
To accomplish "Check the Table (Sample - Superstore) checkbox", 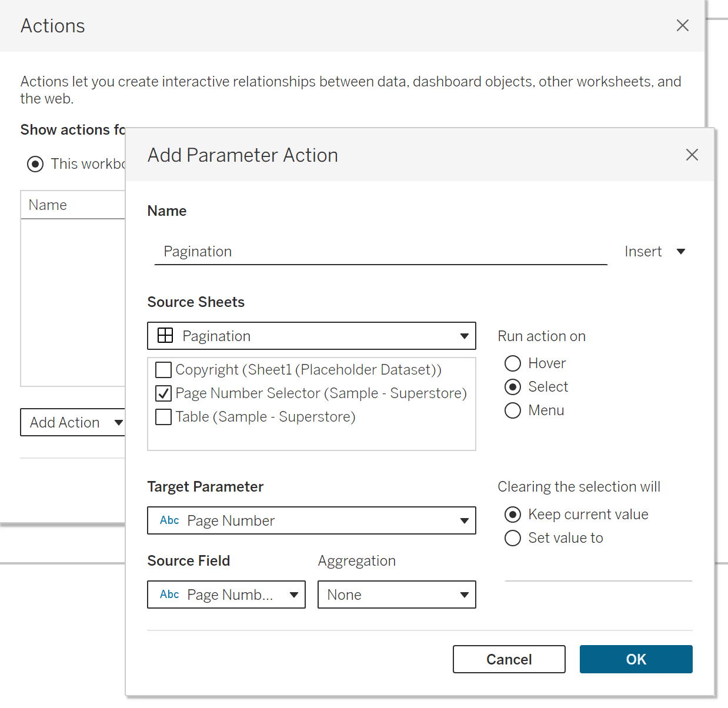I will (163, 417).
